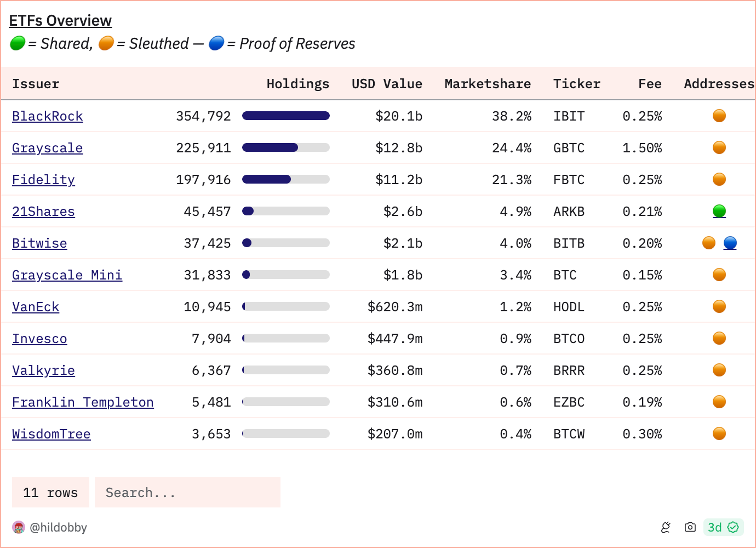The height and width of the screenshot is (548, 756).
Task: Click the orange address icon for Grayscale GBTC
Action: tap(719, 147)
